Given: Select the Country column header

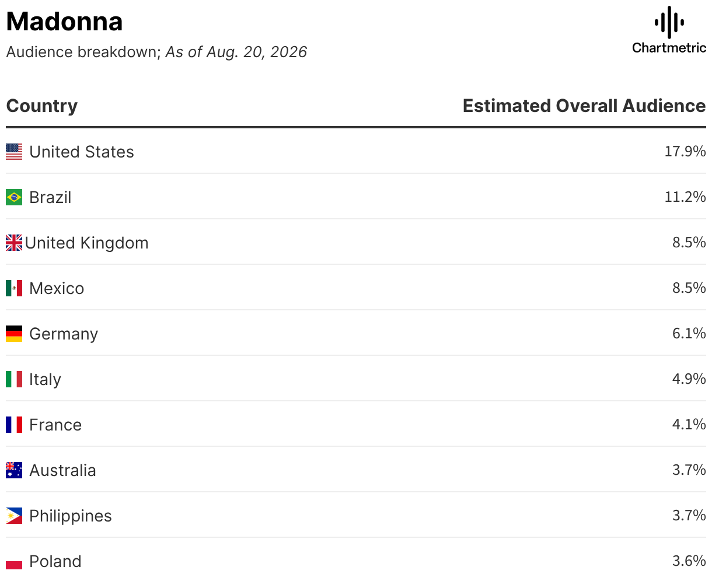Looking at the screenshot, I should 42,106.
